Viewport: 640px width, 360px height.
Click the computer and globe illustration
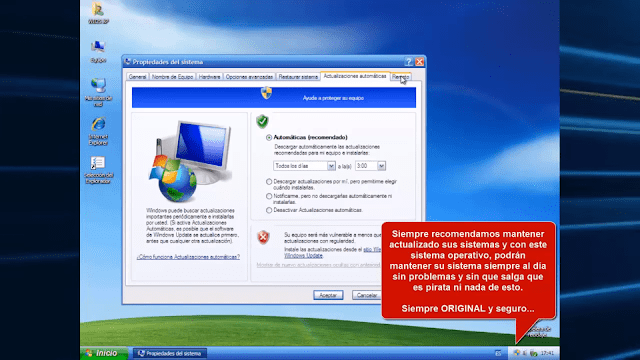pyautogui.click(x=191, y=161)
